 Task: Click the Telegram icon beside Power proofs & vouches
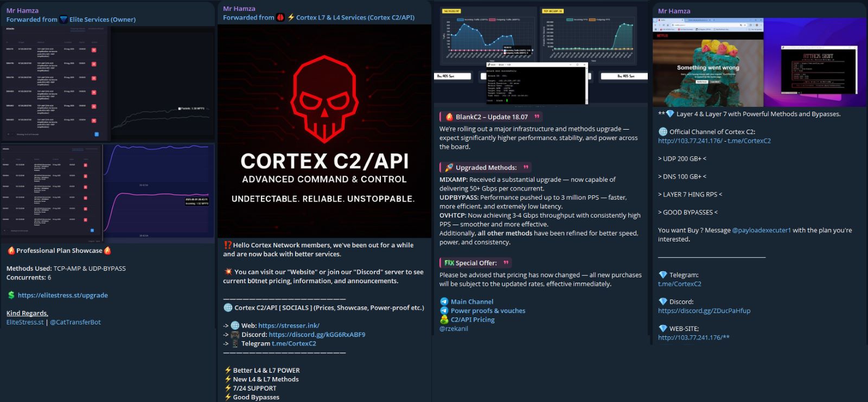(444, 311)
